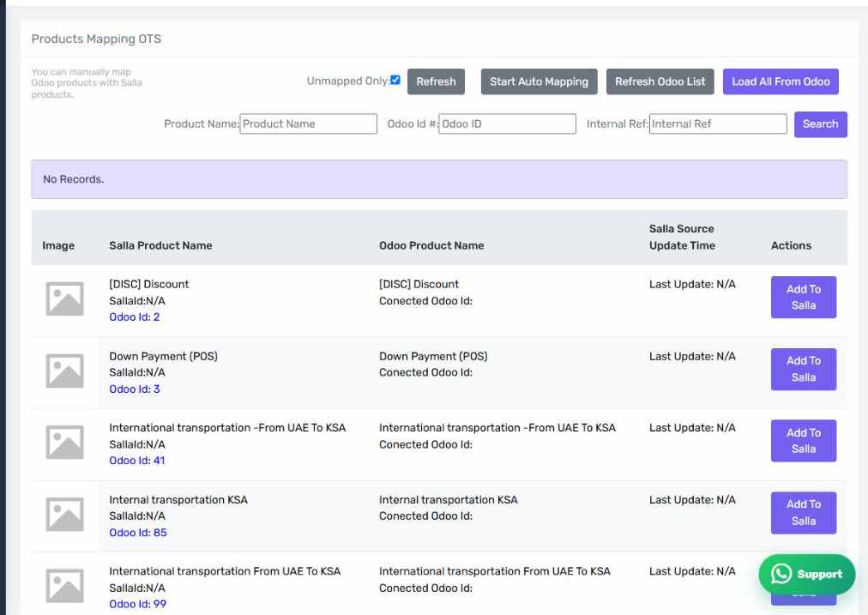
Task: Load All From Odoo
Action: (781, 81)
